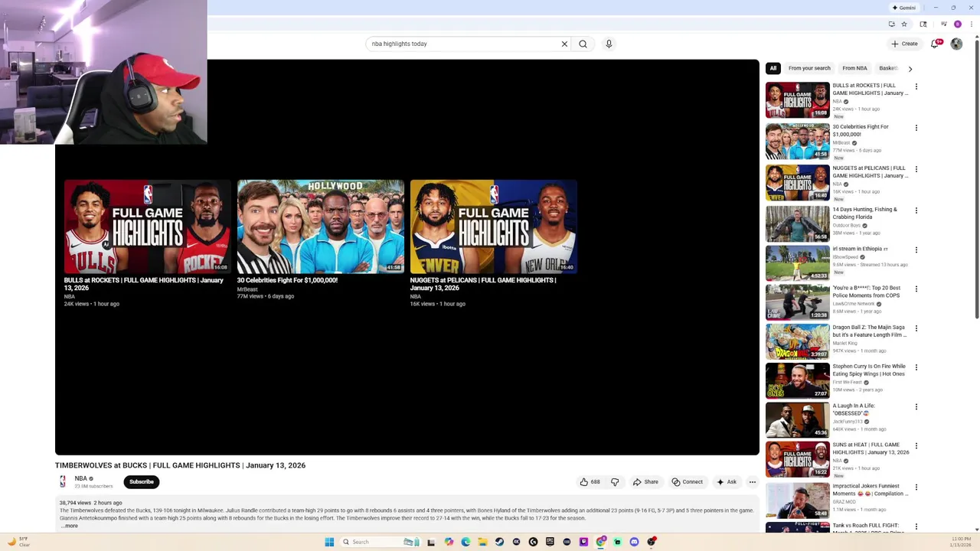The width and height of the screenshot is (980, 551).
Task: Open Twitch app from the taskbar
Action: (583, 542)
